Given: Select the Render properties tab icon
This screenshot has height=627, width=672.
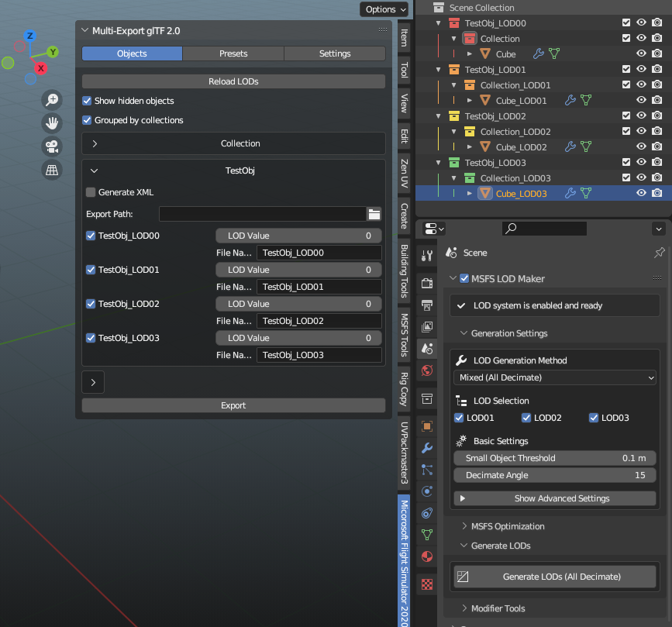Looking at the screenshot, I should [426, 283].
